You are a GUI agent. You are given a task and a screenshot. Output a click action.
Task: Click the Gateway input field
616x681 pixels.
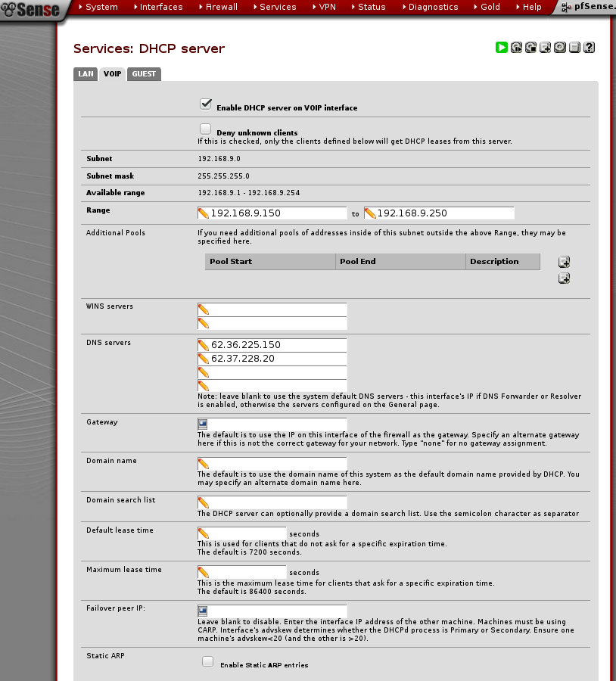[272, 424]
